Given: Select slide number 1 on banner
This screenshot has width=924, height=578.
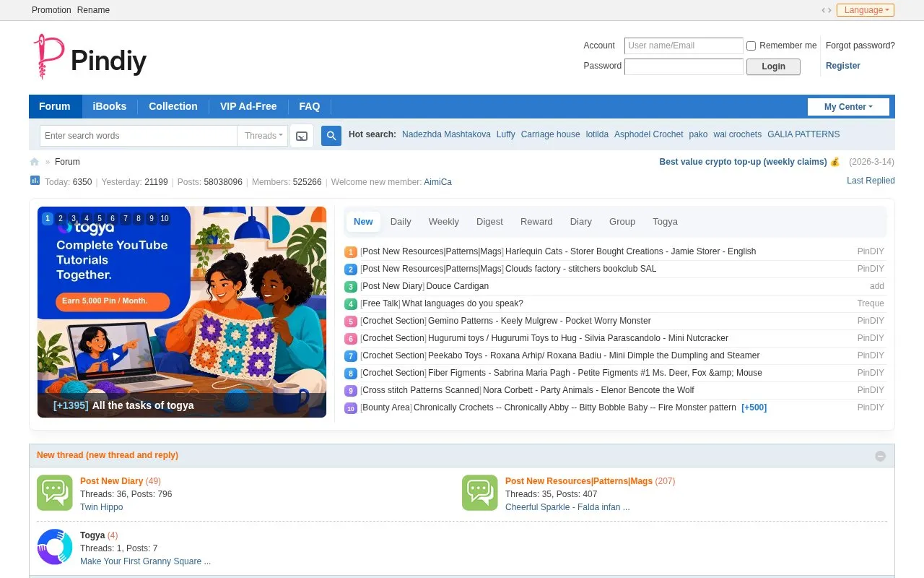Looking at the screenshot, I should point(48,218).
